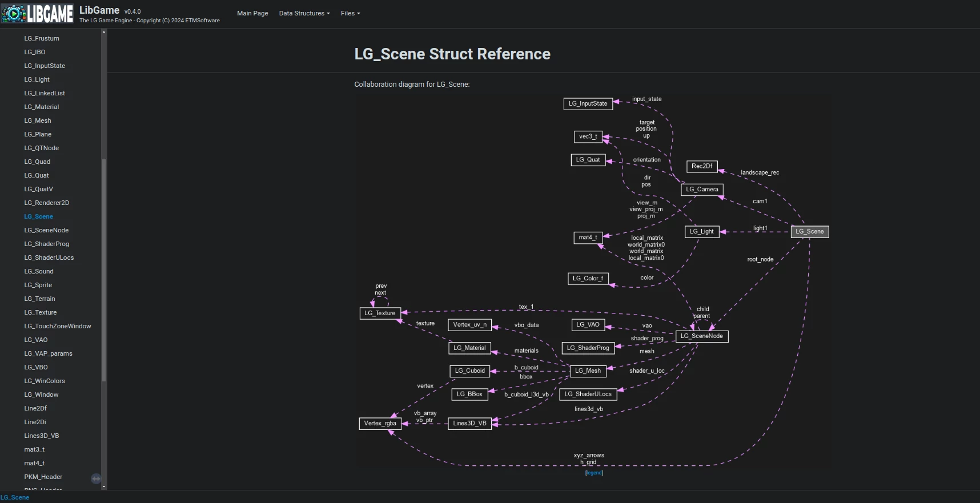Viewport: 980px width, 503px height.
Task: Open LG_Quad in the sidebar
Action: click(37, 162)
